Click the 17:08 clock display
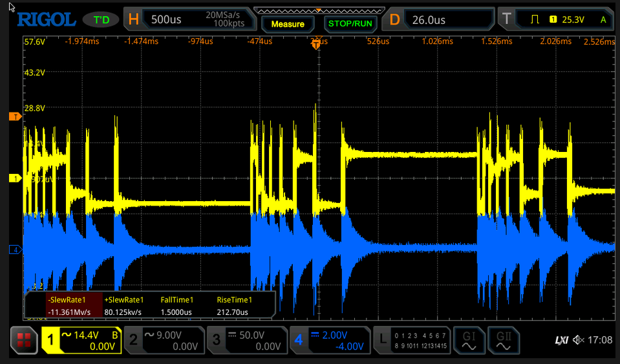Screen dimensions: 620x364 click(x=600, y=340)
